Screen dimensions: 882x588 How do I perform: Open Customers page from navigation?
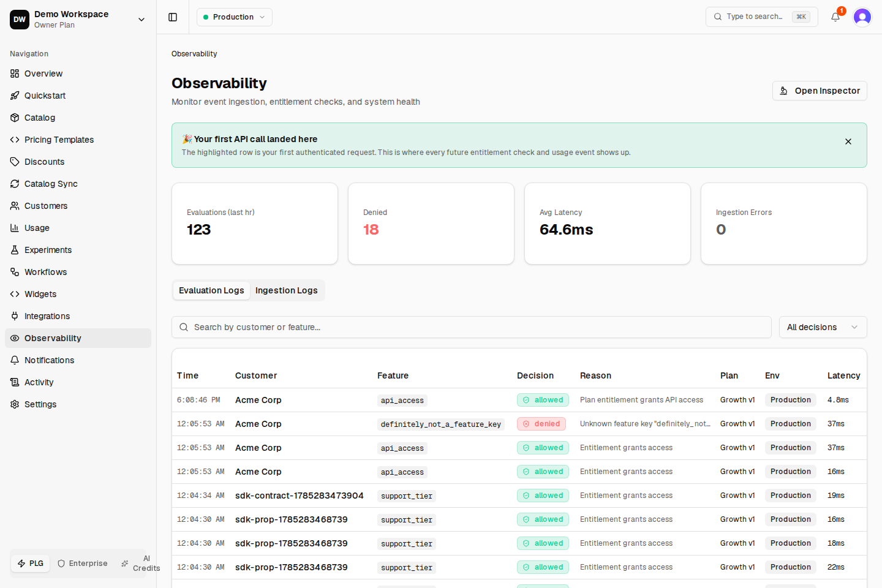[x=78, y=206]
